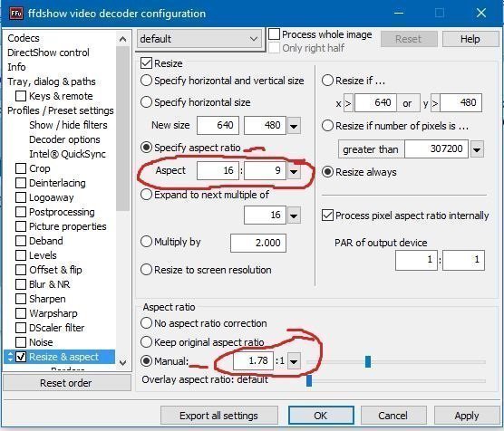Screen dimensions: 504x431
Task: Open the Intel QuickSync page
Action: 67,154
